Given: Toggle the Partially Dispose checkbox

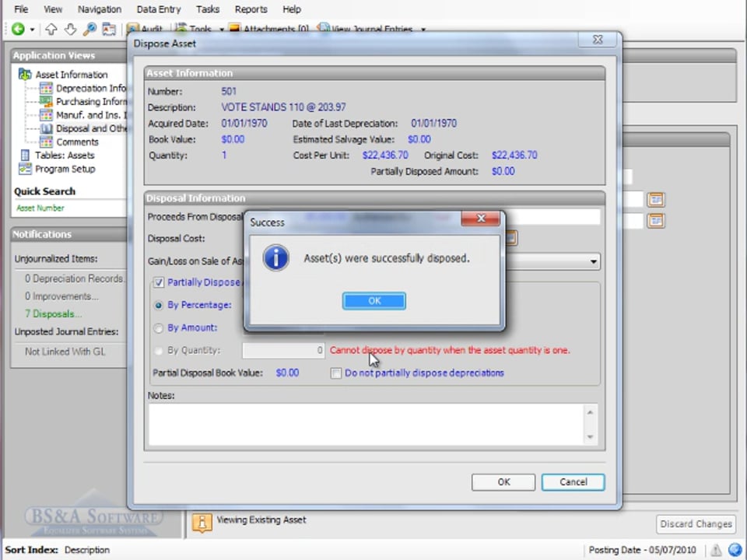Looking at the screenshot, I should pyautogui.click(x=159, y=282).
